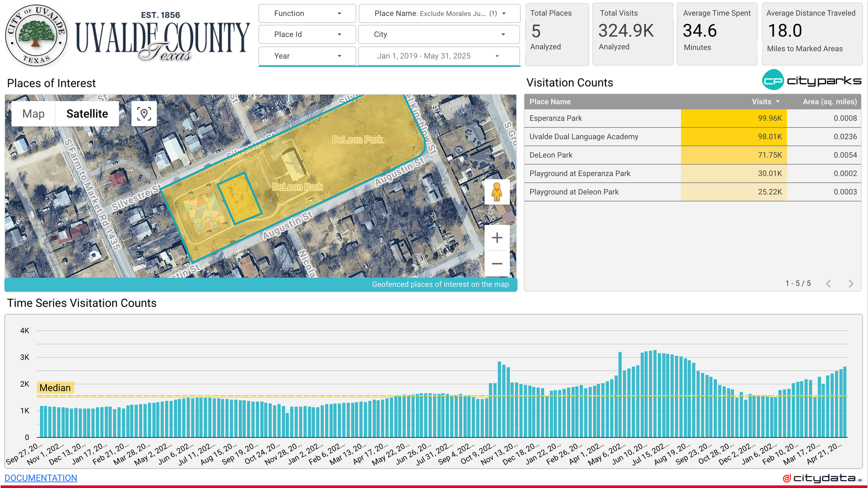The width and height of the screenshot is (868, 488).
Task: Switch map view to Satellite
Action: pyautogui.click(x=87, y=114)
